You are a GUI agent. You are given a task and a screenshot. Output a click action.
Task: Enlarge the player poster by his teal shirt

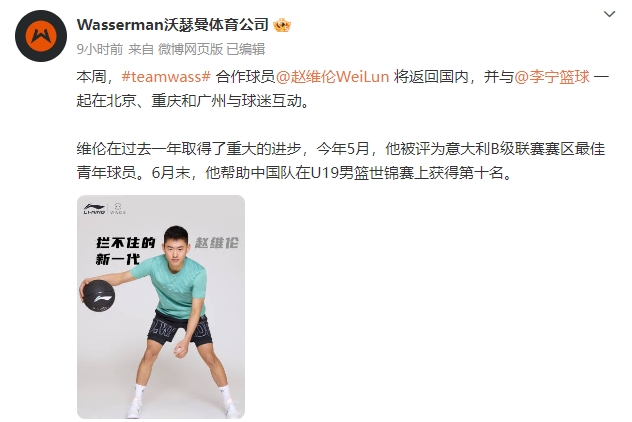click(x=173, y=285)
